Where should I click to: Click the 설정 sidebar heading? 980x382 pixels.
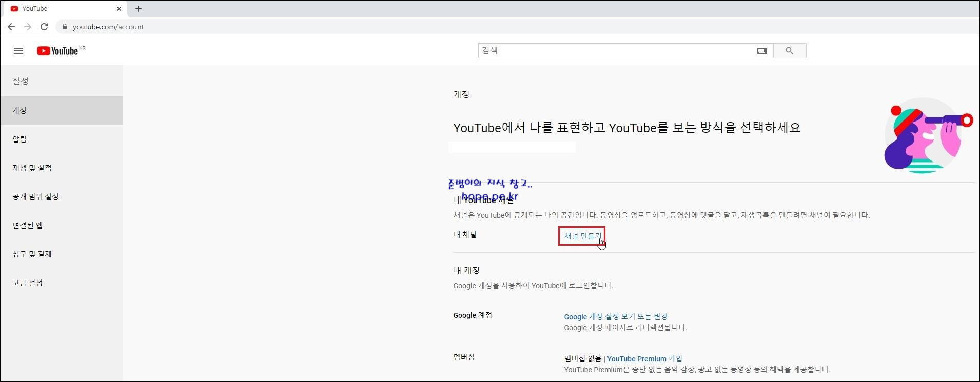pos(21,81)
